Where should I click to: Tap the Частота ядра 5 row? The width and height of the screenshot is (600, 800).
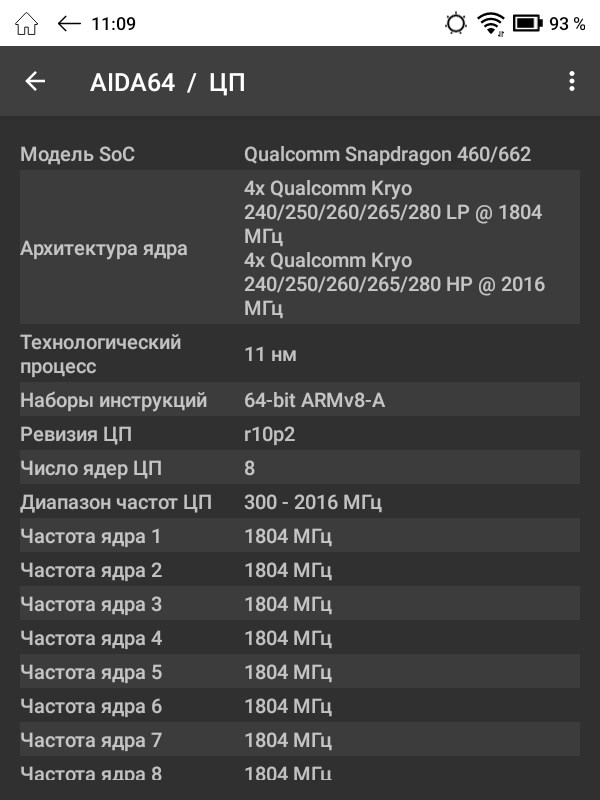tap(300, 673)
